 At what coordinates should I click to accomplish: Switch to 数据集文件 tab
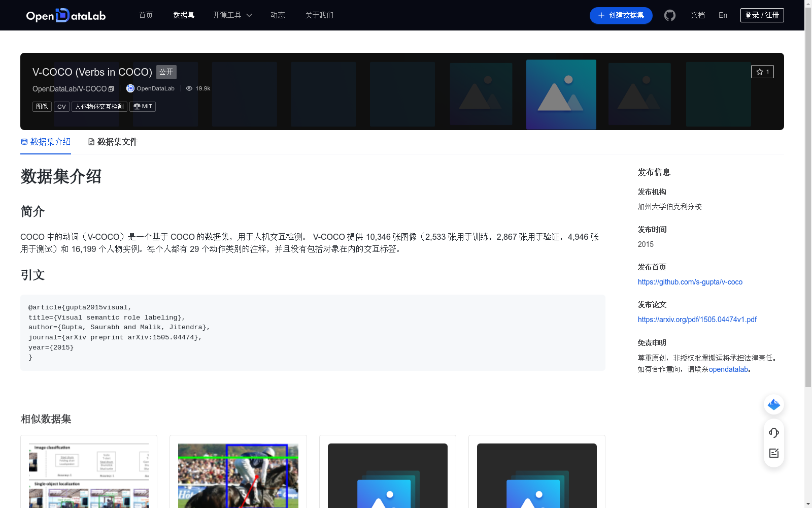tap(113, 142)
